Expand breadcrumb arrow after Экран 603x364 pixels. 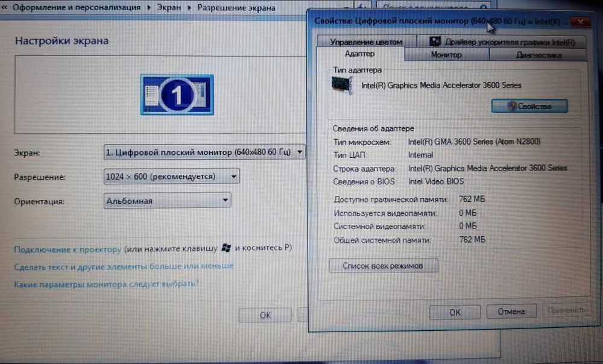[x=189, y=8]
